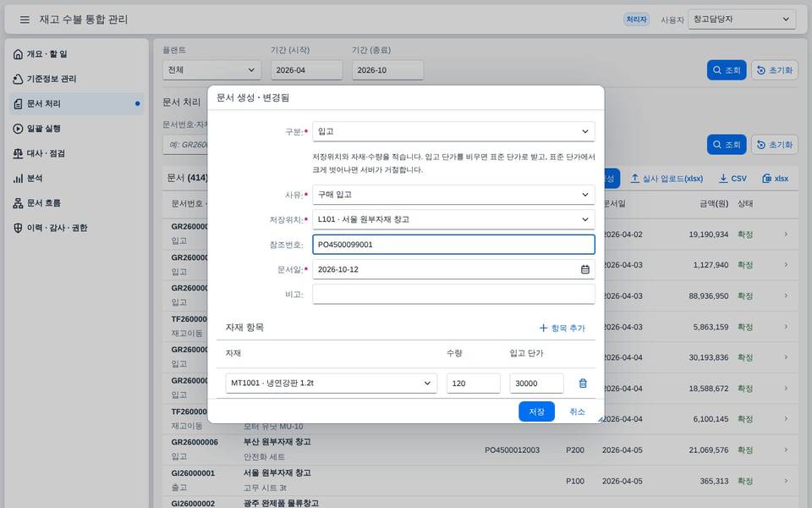Open row chevron for amount 5,863,159

pyautogui.click(x=786, y=327)
